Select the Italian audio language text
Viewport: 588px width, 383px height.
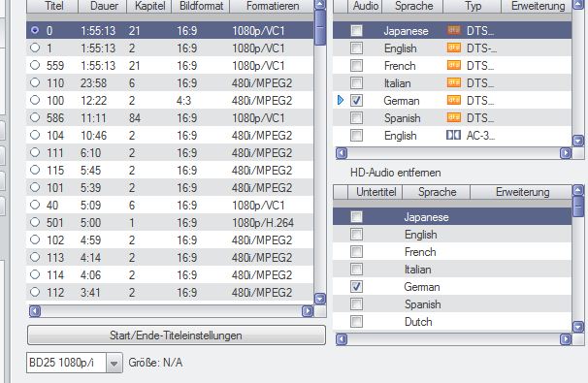(397, 82)
